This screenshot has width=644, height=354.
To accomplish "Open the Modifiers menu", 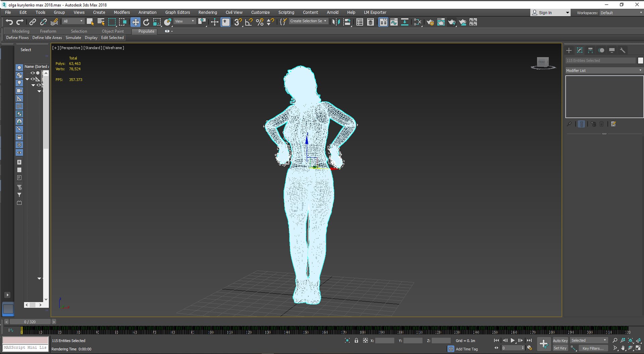I will (x=122, y=12).
